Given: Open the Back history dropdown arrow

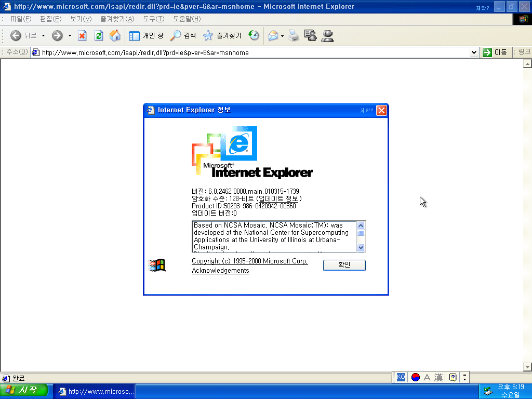Looking at the screenshot, I should 44,35.
